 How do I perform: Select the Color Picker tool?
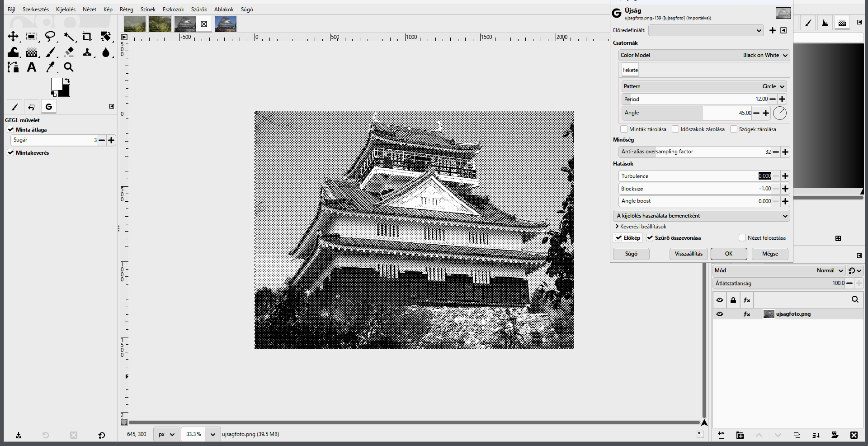pyautogui.click(x=50, y=67)
